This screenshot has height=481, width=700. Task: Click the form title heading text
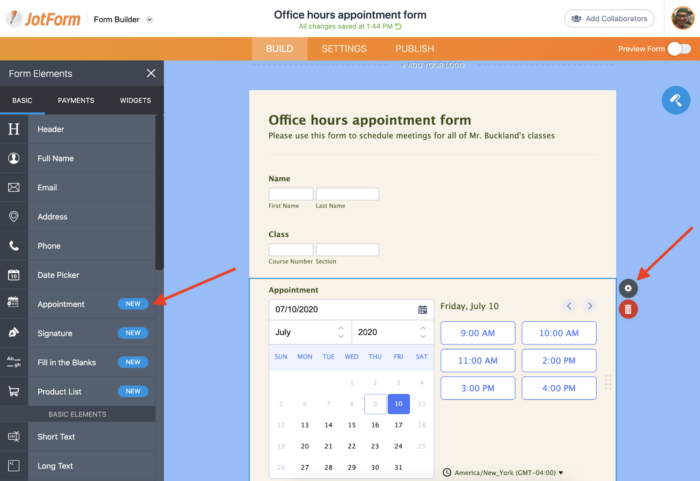coord(370,120)
